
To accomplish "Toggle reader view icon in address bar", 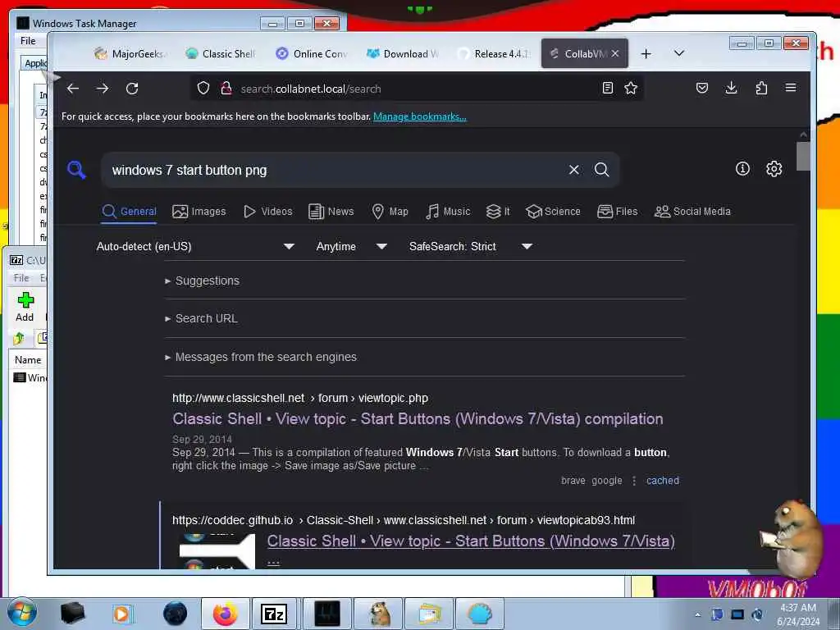I will [608, 88].
